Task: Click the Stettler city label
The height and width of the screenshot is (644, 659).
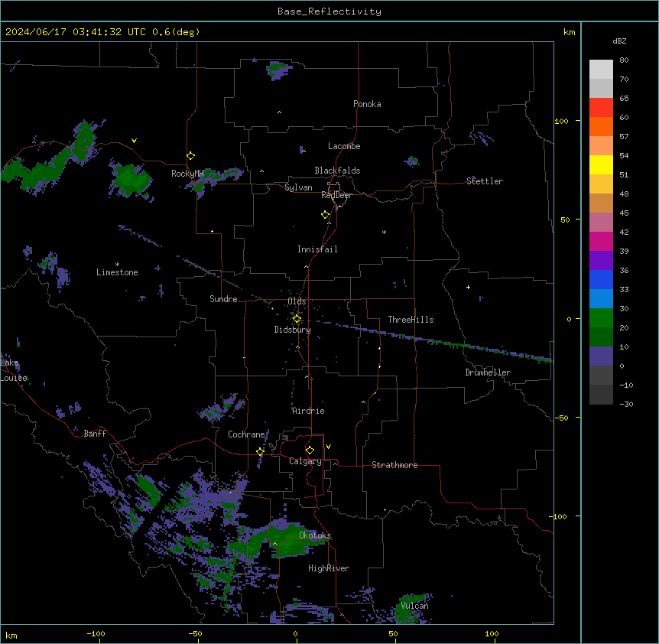Action: (x=485, y=181)
